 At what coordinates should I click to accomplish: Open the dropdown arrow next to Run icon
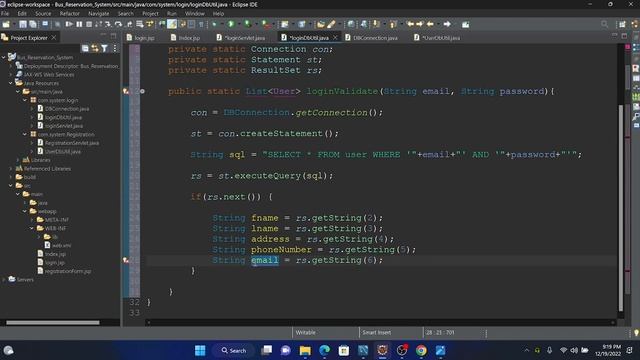(x=239, y=24)
